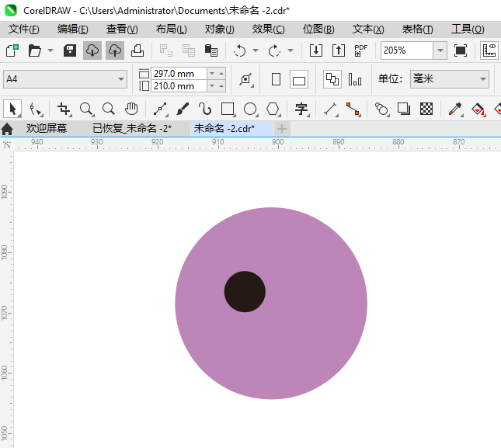501x448 pixels.
Task: Select the first Zoom magnifier tool
Action: point(86,109)
